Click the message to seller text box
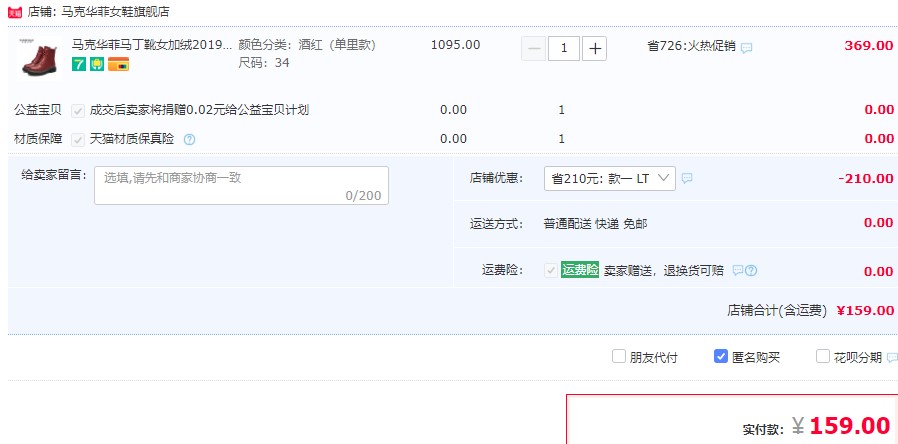This screenshot has width=898, height=444. [241, 185]
